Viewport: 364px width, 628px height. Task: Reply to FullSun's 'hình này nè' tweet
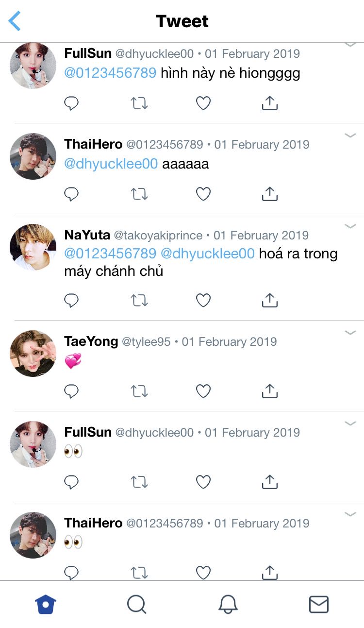coord(71,103)
